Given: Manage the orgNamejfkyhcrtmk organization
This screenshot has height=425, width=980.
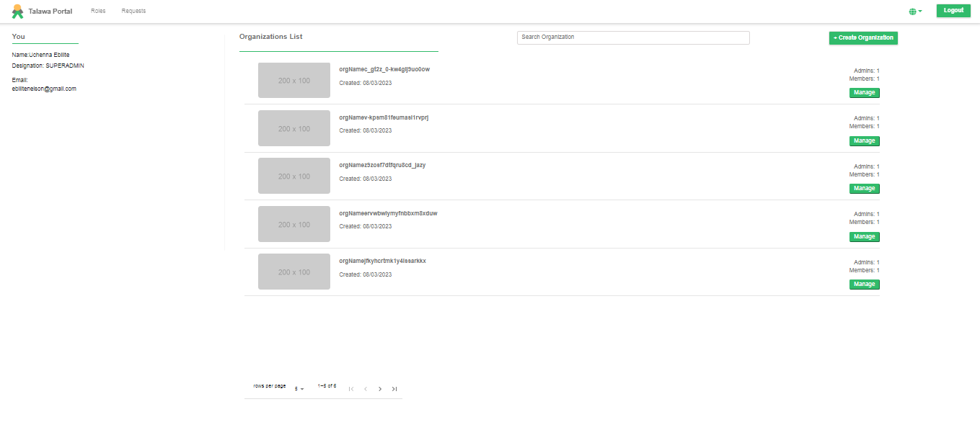Looking at the screenshot, I should pyautogui.click(x=864, y=284).
